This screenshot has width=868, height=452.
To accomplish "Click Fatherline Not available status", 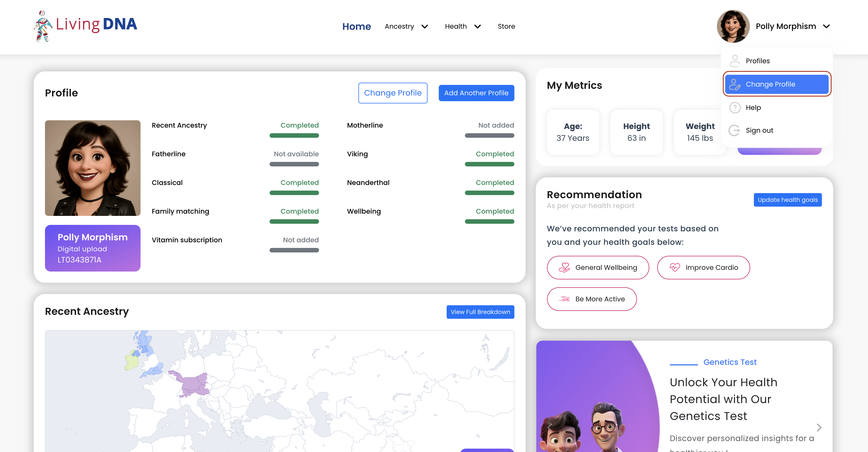I will coord(296,154).
